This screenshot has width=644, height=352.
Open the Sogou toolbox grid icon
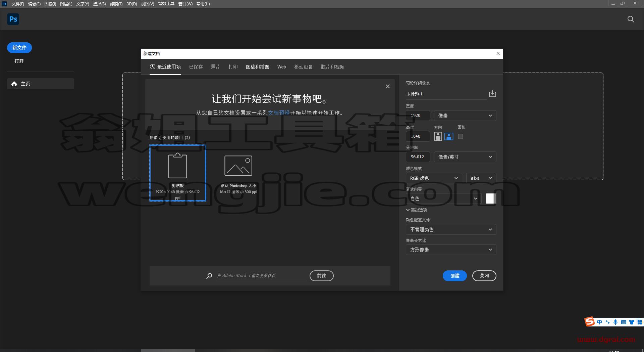click(x=640, y=322)
